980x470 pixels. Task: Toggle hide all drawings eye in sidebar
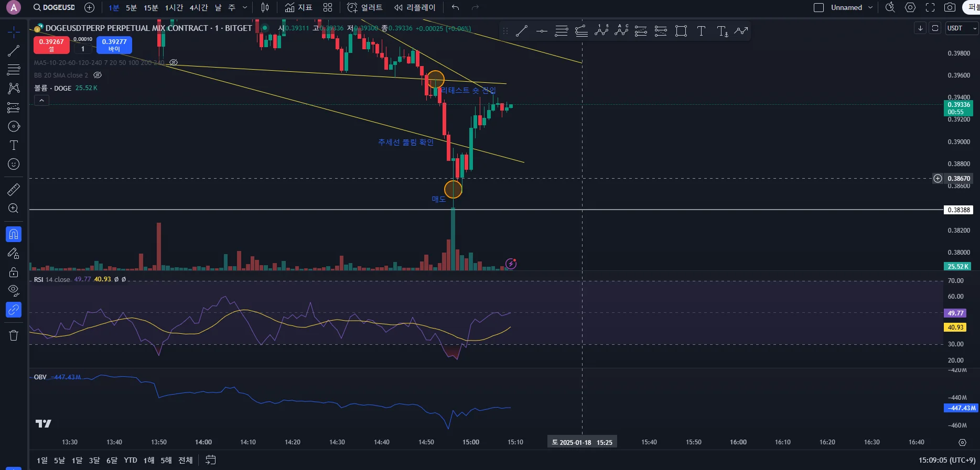click(14, 291)
